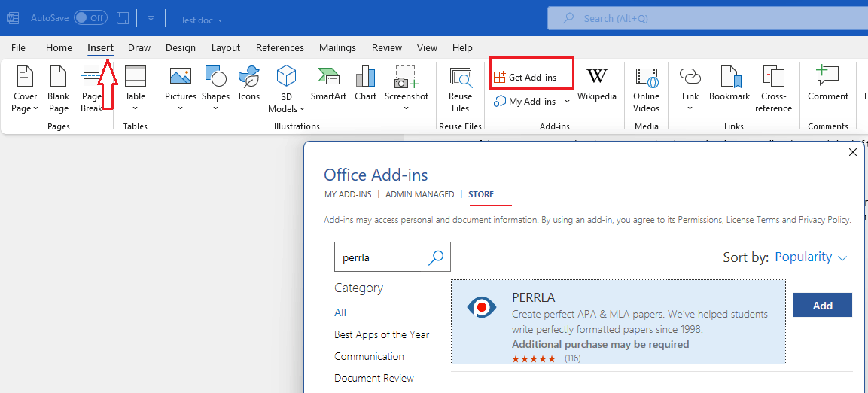Click the PERRLA add-in title
Screen dimensions: 868x393
pyautogui.click(x=534, y=297)
